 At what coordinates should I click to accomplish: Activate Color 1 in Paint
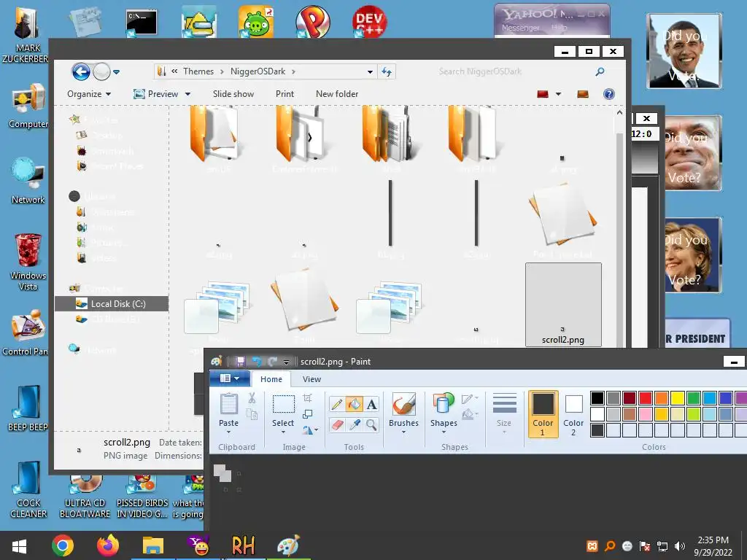(543, 414)
